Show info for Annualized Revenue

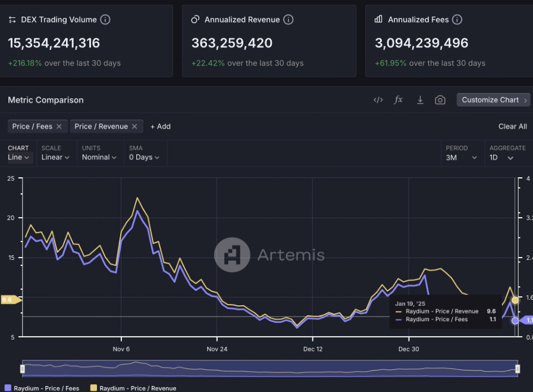[289, 20]
